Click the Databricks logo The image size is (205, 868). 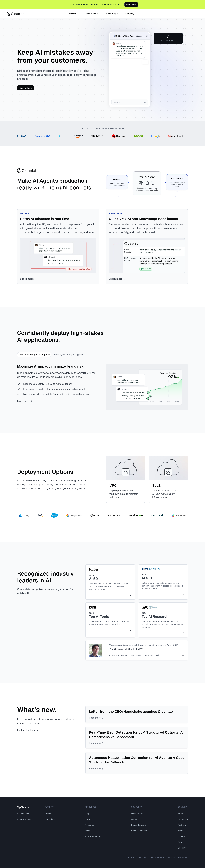[x=176, y=136]
